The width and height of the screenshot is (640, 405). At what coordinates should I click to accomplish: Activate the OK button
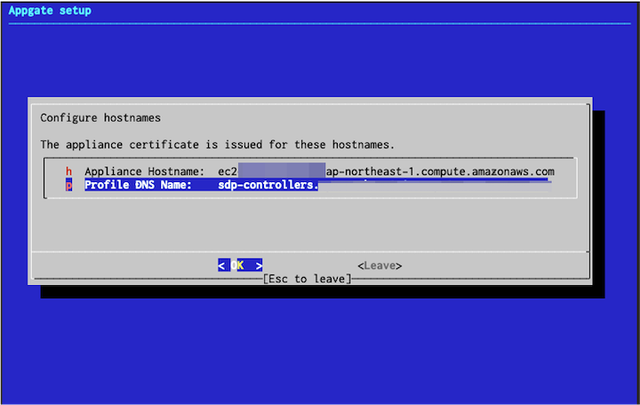click(x=240, y=265)
